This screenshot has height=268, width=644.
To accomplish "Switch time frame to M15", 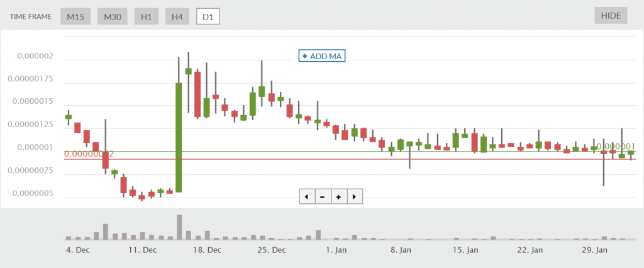I will click(x=75, y=17).
